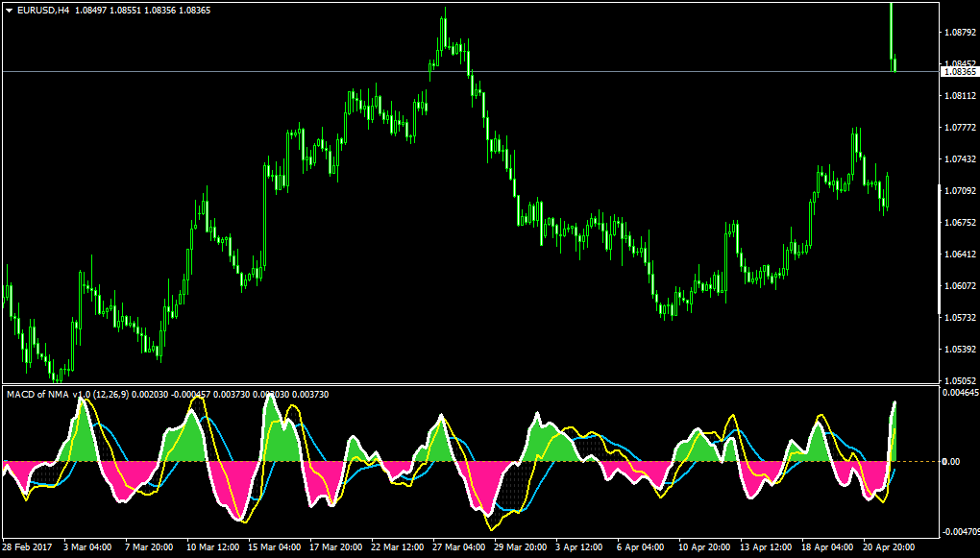Click the 0.00 level label of MACD window

click(x=950, y=462)
